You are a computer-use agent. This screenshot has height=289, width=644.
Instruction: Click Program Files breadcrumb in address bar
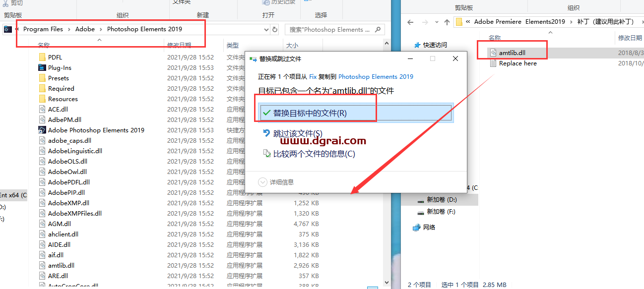[x=43, y=29]
